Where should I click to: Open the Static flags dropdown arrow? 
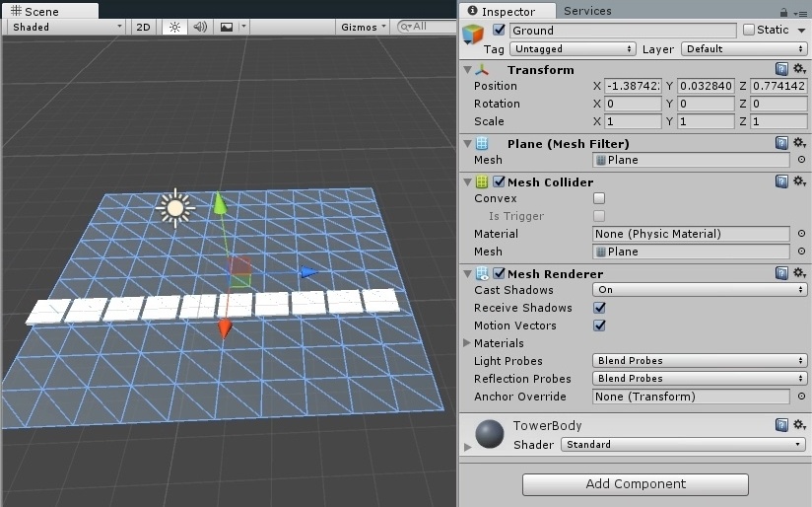pos(801,31)
